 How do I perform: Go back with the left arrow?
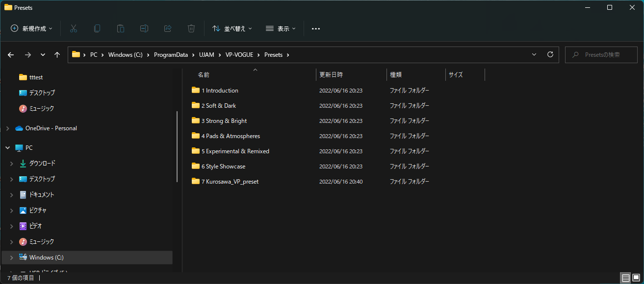pyautogui.click(x=11, y=55)
